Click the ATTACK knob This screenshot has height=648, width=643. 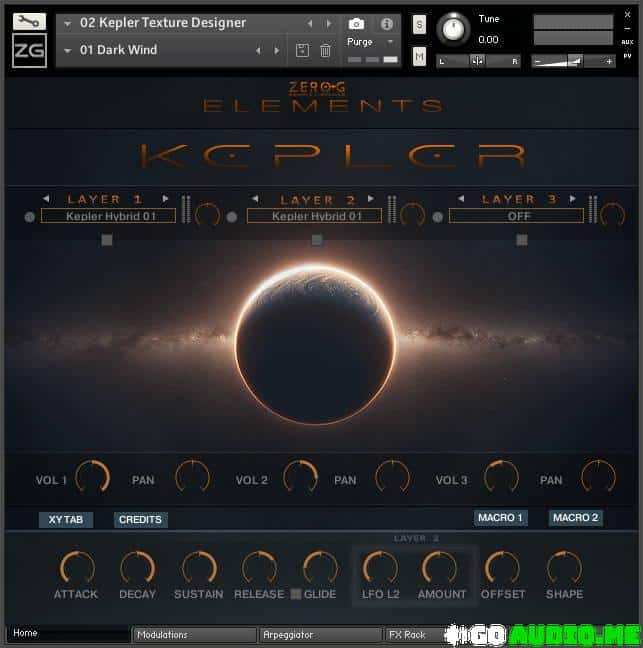click(77, 568)
